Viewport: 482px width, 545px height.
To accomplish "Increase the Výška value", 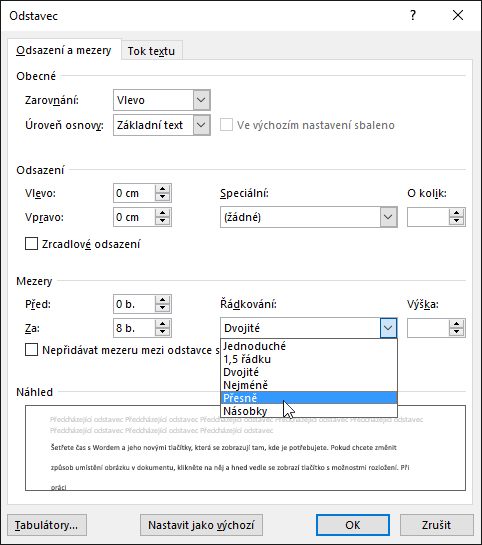I will coord(457,324).
